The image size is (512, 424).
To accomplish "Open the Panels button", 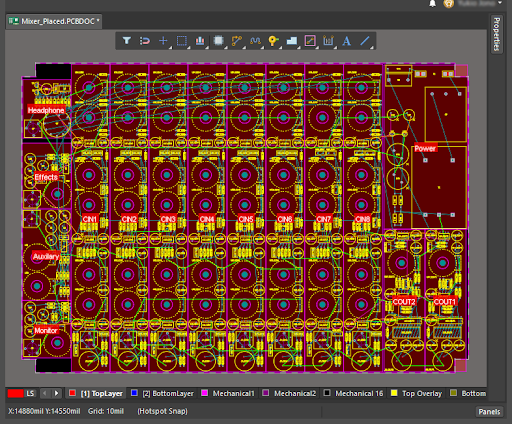I will coord(489,412).
